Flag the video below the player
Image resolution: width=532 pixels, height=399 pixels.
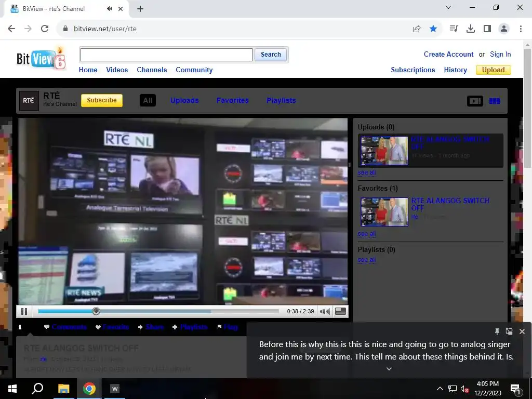click(x=228, y=327)
